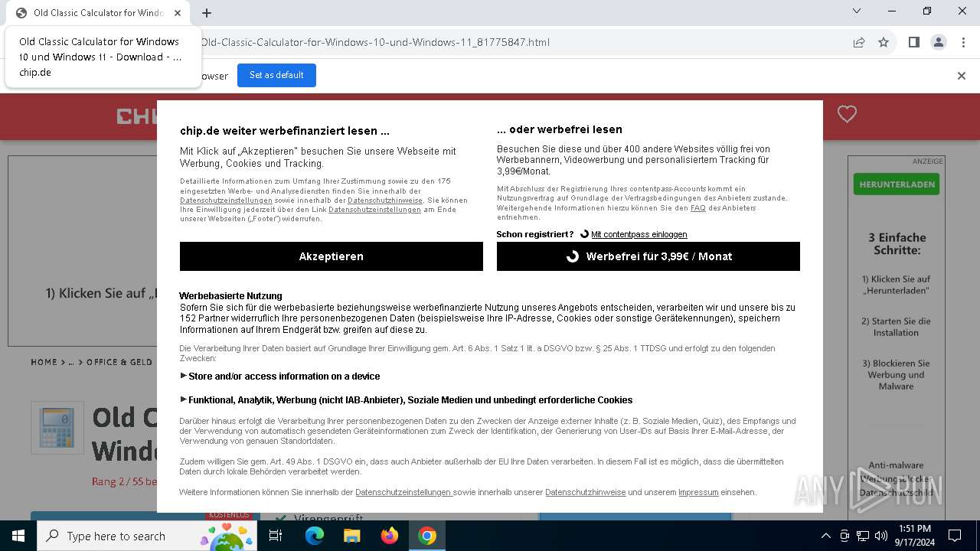Open the Windows Start menu
The image size is (980, 551).
[18, 536]
